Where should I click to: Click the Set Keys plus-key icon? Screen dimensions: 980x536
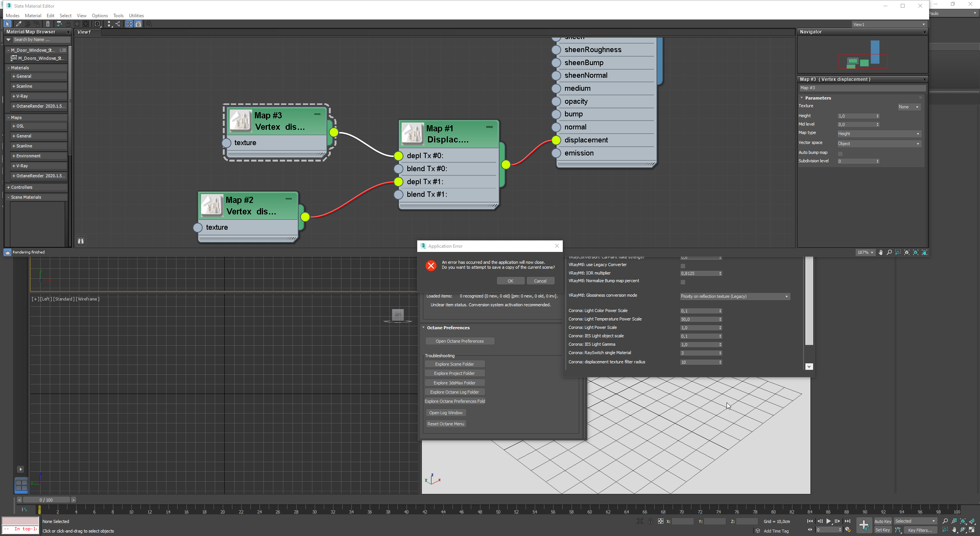click(864, 525)
